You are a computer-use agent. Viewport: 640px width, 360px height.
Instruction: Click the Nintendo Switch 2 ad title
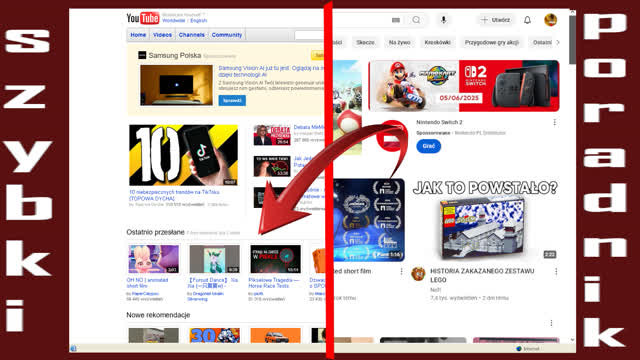439,122
